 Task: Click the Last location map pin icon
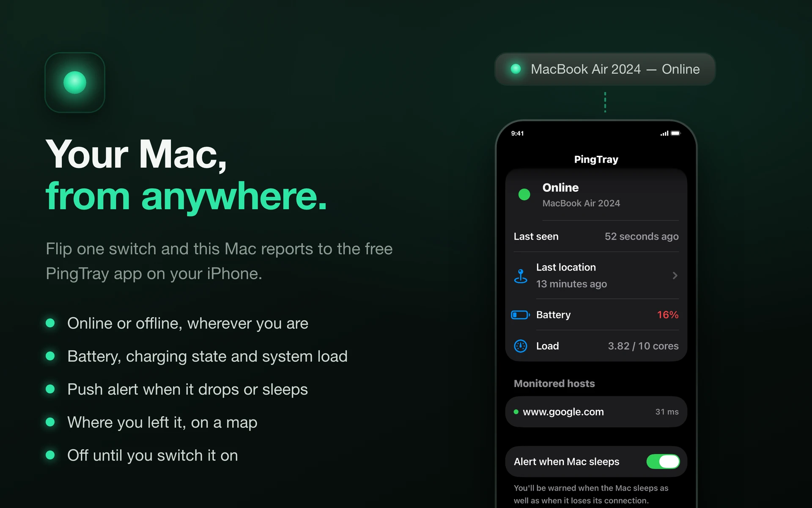[521, 276]
